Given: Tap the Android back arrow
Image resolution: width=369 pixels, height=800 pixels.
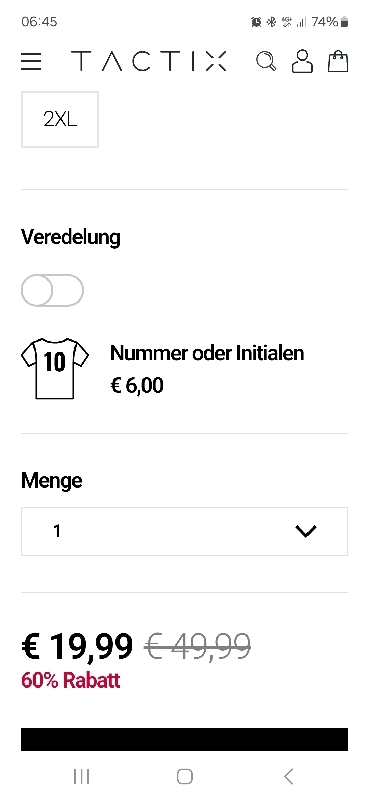Looking at the screenshot, I should tap(288, 777).
